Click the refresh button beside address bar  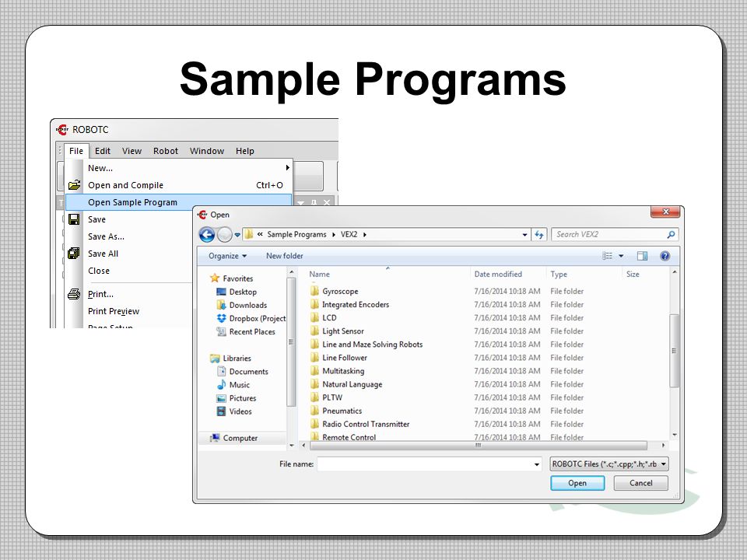[538, 235]
